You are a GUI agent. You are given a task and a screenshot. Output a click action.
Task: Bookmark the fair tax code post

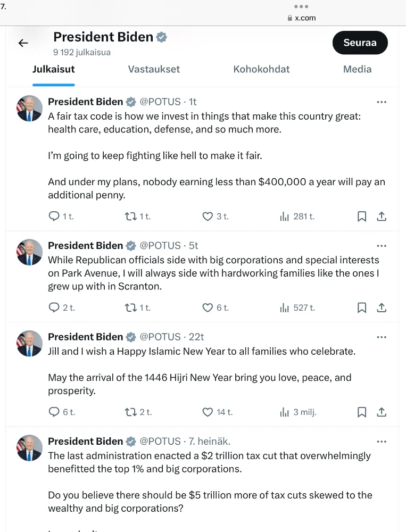(x=362, y=217)
